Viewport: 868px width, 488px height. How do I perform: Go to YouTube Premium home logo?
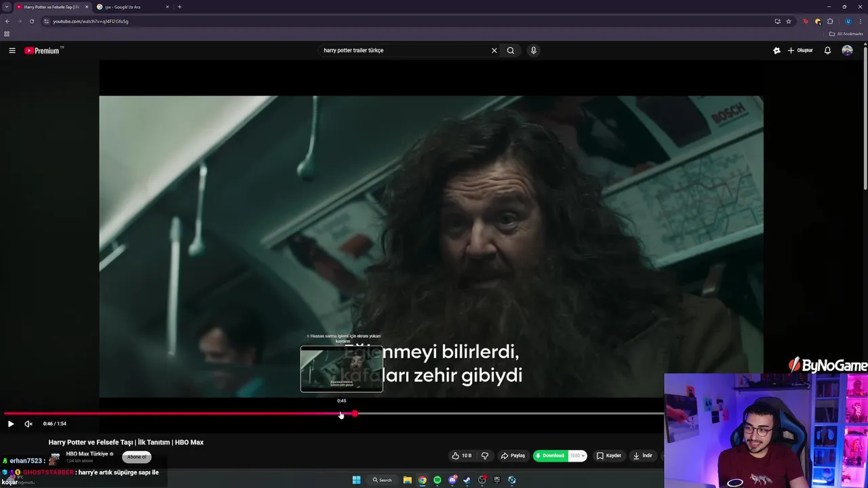[43, 50]
